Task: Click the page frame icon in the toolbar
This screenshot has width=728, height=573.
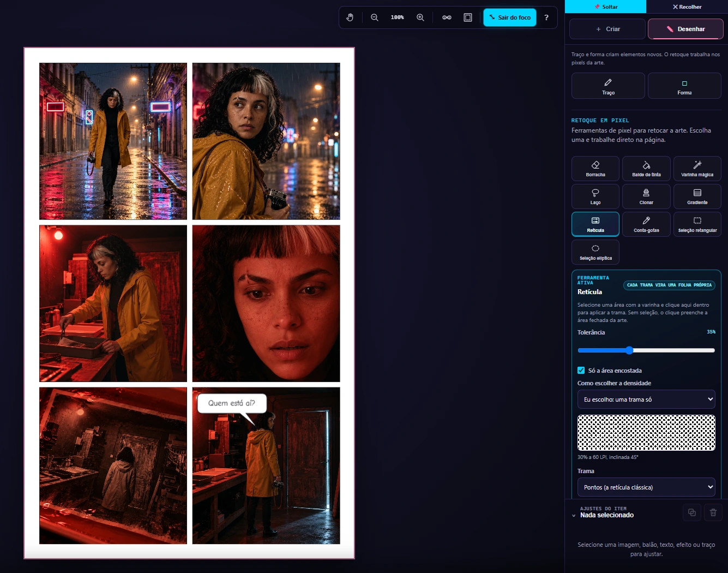Action: click(468, 17)
